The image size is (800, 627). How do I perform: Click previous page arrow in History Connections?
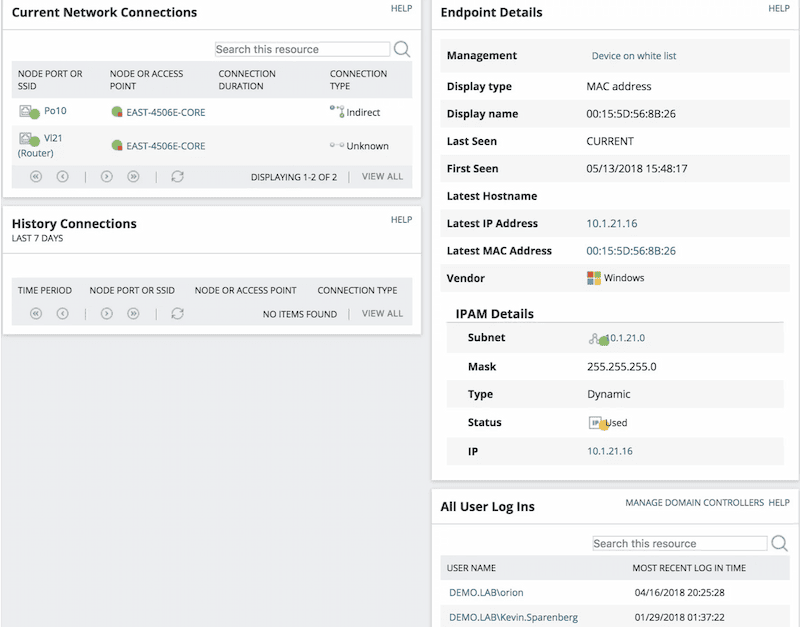pyautogui.click(x=62, y=313)
